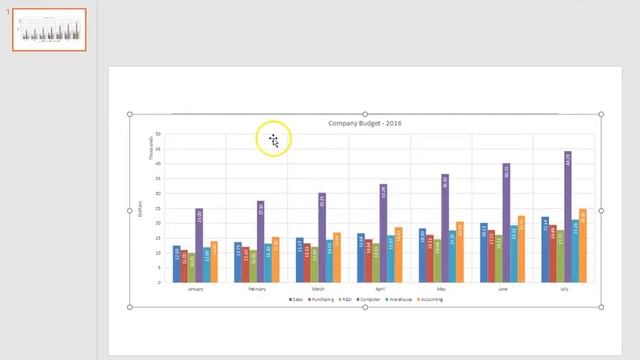Select the orange Accounting bar for July
Image resolution: width=640 pixels, height=360 pixels.
tap(583, 246)
